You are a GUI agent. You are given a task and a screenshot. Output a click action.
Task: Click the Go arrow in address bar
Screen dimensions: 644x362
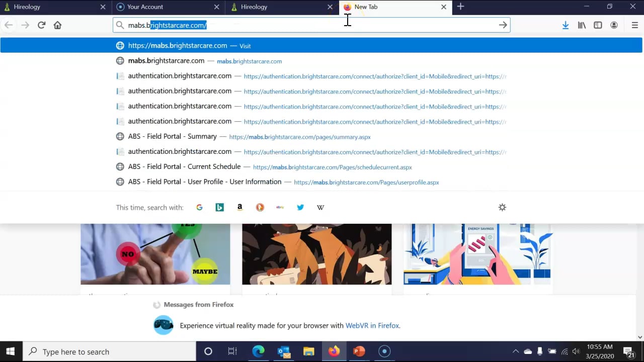[503, 25]
